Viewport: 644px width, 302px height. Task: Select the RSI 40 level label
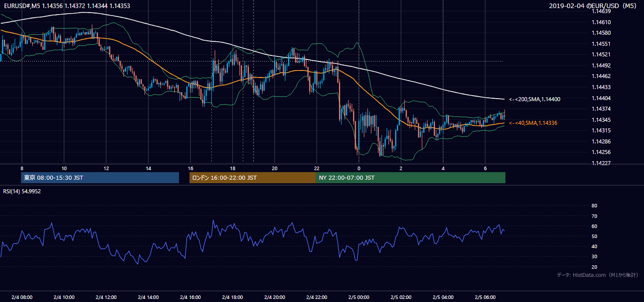594,246
